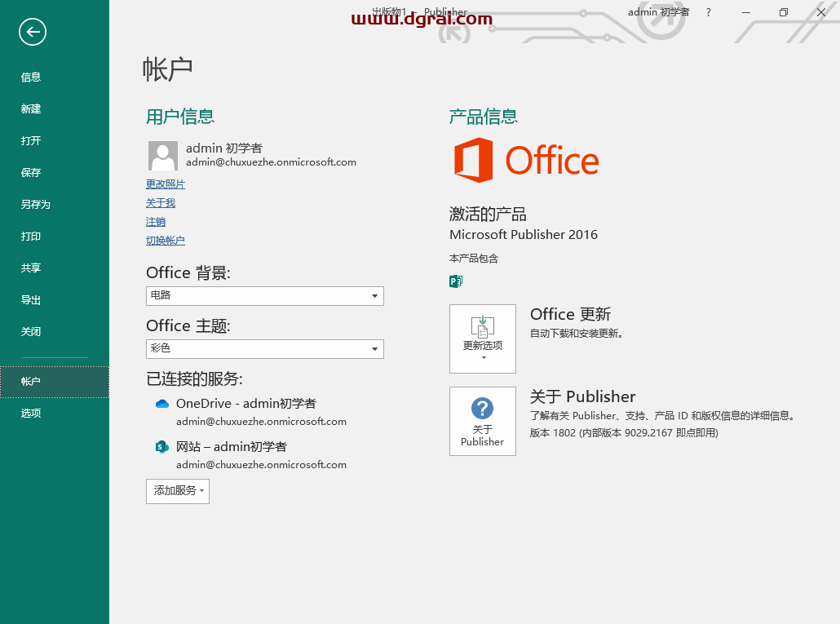Click the 切换帐户 link
The height and width of the screenshot is (624, 840).
(x=166, y=241)
